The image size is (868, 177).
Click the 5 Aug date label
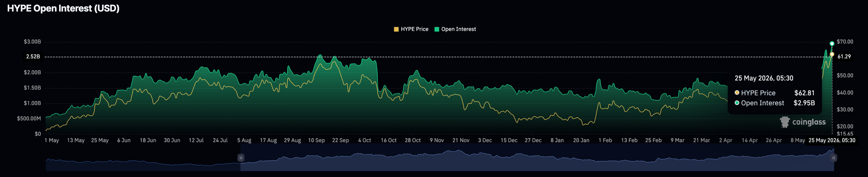[244, 140]
